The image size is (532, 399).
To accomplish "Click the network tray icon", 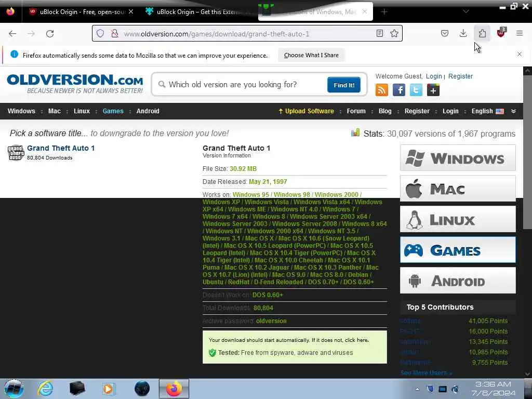I will [x=443, y=389].
